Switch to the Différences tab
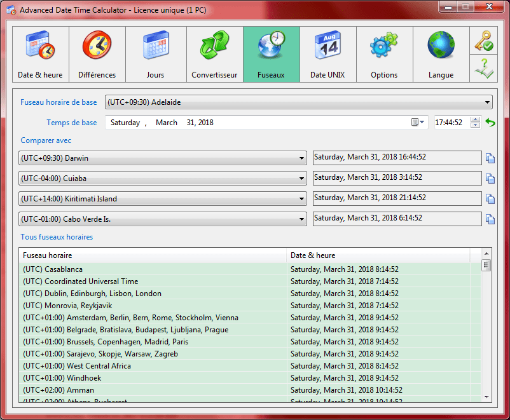Image resolution: width=510 pixels, height=420 pixels. (x=97, y=54)
